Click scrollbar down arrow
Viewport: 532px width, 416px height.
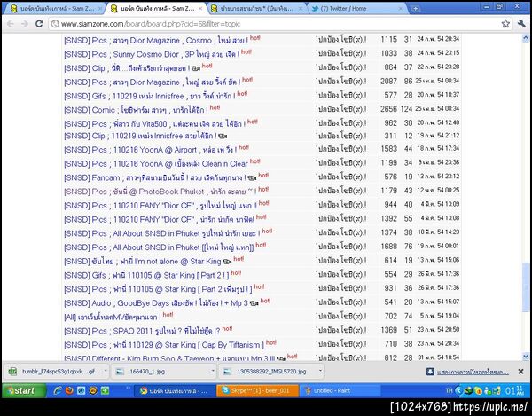click(526, 357)
